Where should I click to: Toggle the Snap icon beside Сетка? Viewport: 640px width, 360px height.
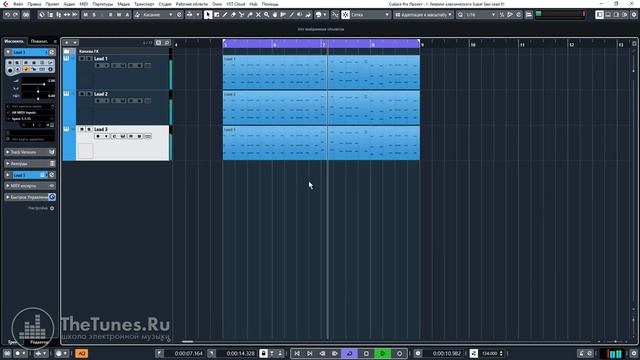click(x=345, y=15)
